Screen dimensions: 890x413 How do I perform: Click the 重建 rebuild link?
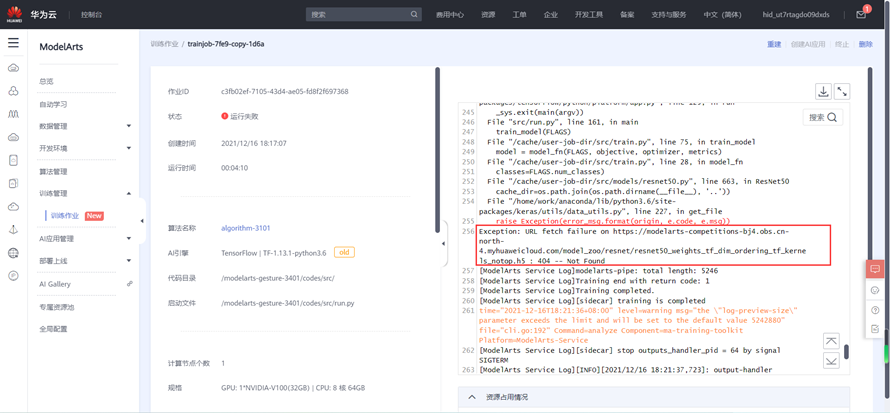click(x=774, y=44)
